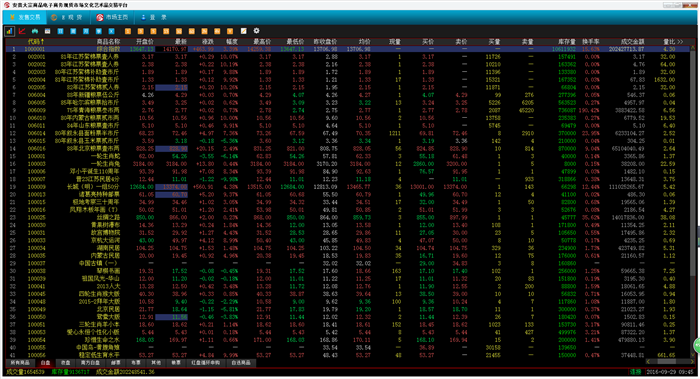The width and height of the screenshot is (700, 379).
Task: Select the first orange square toolbar icon
Action: click(128, 31)
